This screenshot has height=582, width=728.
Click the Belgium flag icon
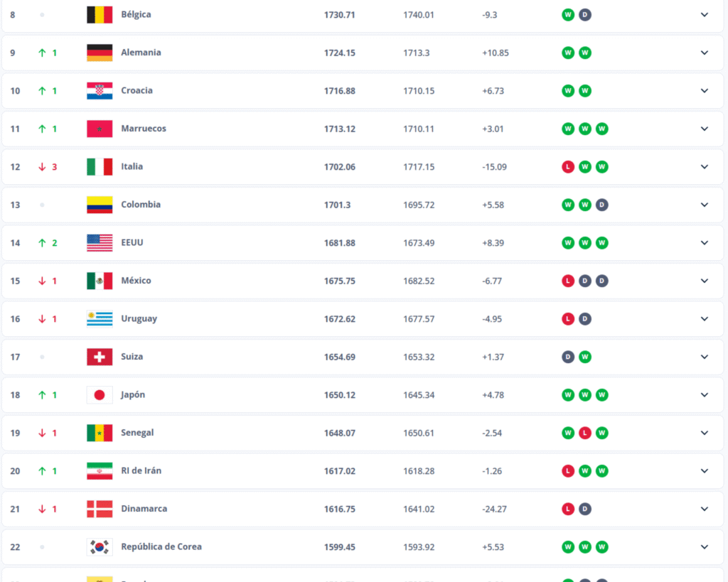[x=100, y=15]
